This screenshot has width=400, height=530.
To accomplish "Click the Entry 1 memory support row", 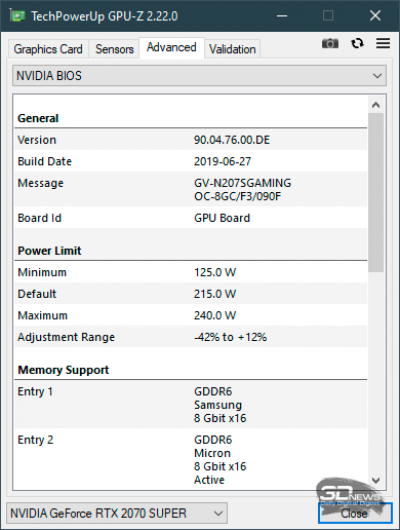I will (191, 405).
